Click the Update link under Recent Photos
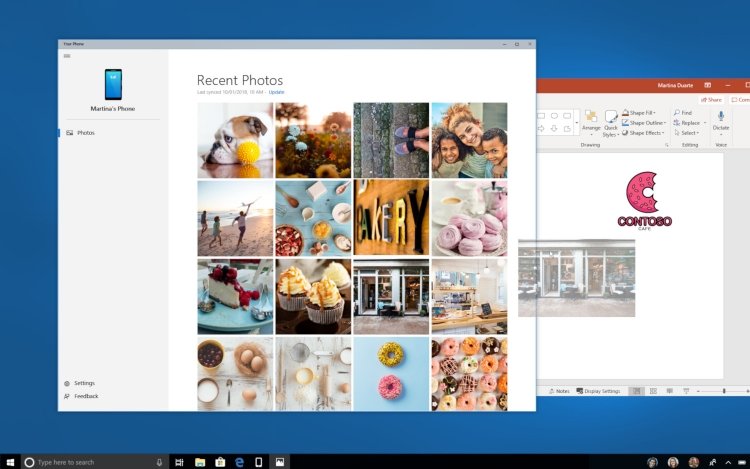Viewport: 750px width, 469px height. point(276,92)
